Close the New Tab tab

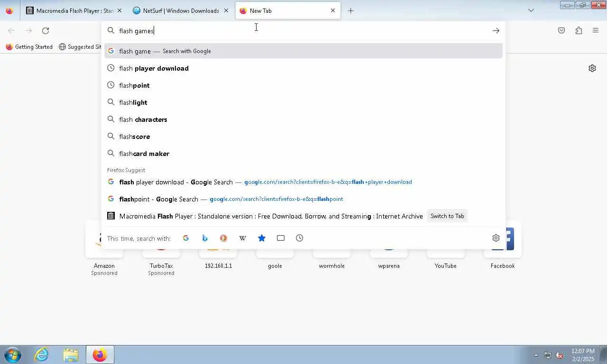[x=333, y=10]
